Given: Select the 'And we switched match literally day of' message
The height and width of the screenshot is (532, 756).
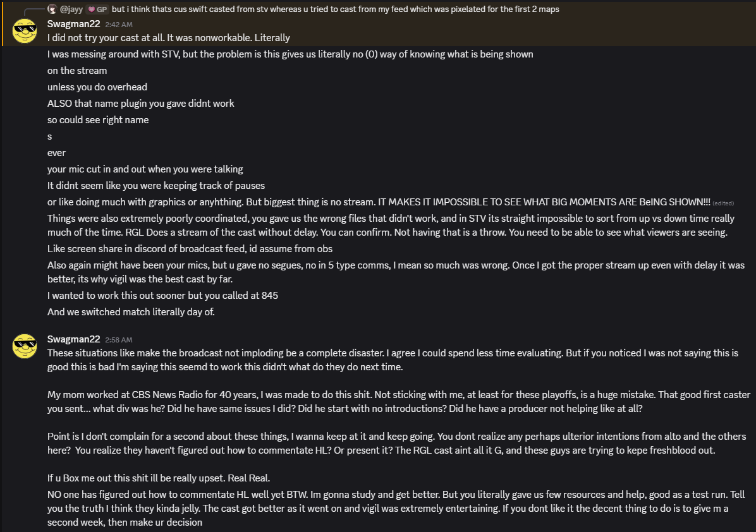Looking at the screenshot, I should (131, 311).
